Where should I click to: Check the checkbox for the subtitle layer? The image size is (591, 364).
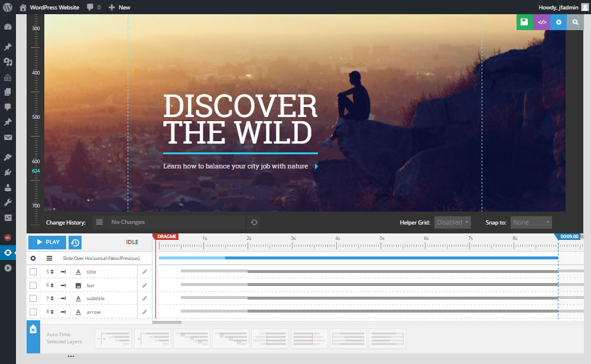[33, 298]
